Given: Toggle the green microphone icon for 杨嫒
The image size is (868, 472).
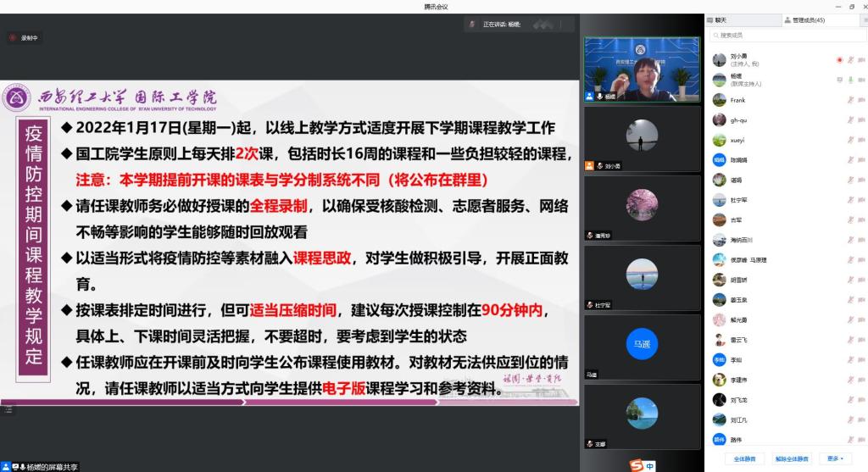Looking at the screenshot, I should (850, 81).
